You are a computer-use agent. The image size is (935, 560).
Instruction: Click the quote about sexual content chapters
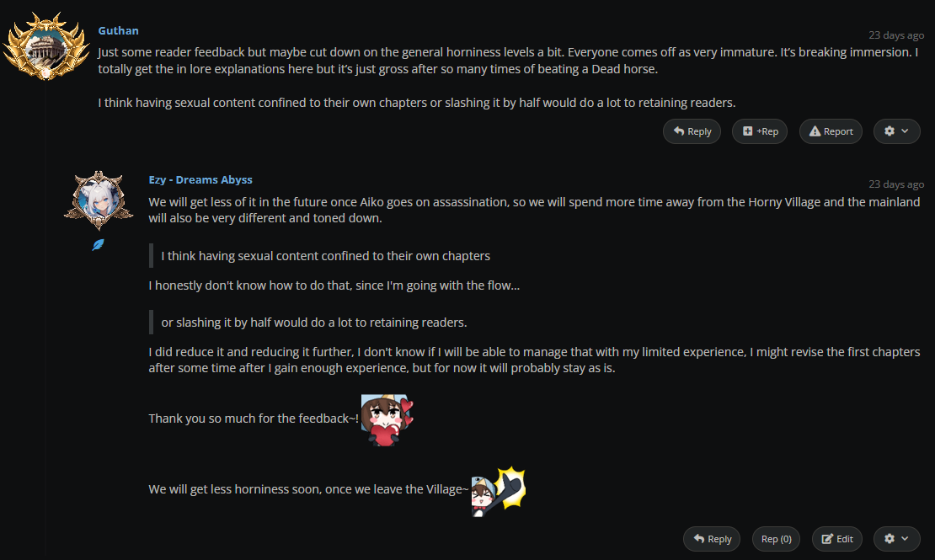tap(325, 255)
